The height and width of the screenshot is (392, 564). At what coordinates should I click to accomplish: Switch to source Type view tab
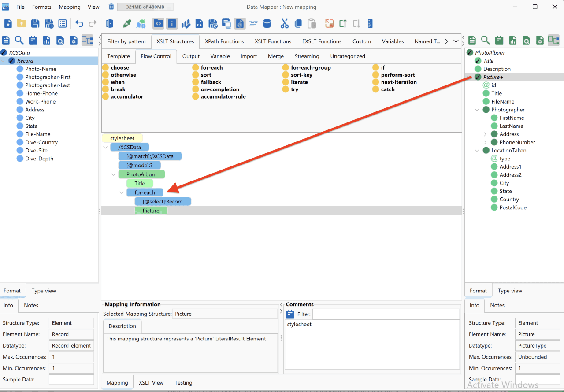[x=44, y=291]
